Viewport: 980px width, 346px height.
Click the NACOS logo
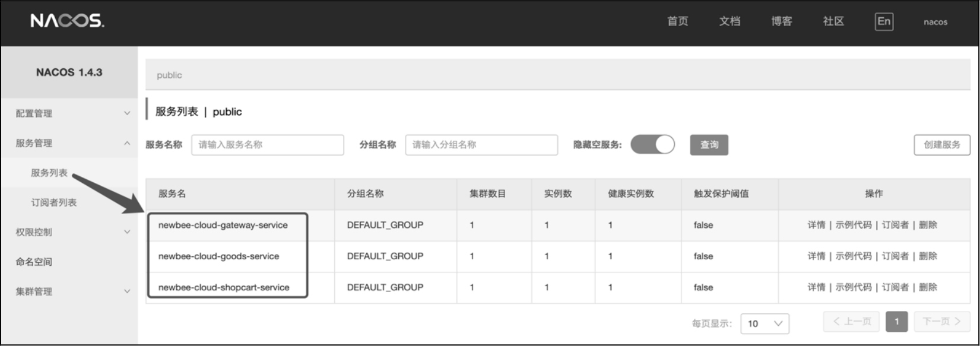point(67,21)
